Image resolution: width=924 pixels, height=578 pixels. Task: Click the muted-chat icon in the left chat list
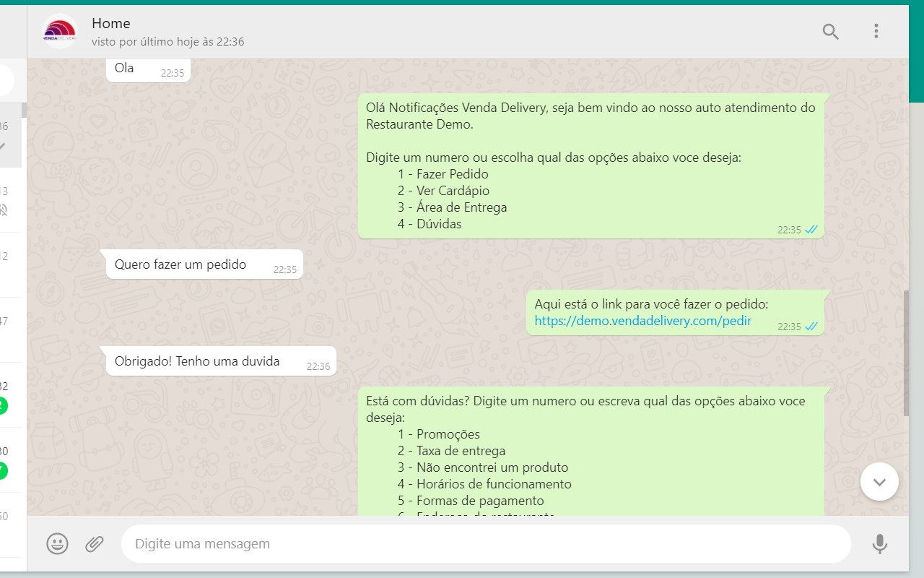pyautogui.click(x=4, y=210)
